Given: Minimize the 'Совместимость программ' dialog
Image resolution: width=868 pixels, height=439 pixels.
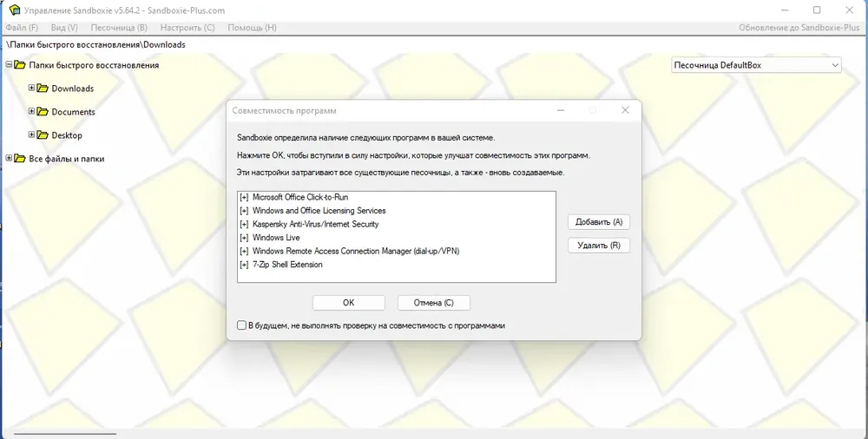Looking at the screenshot, I should [561, 110].
